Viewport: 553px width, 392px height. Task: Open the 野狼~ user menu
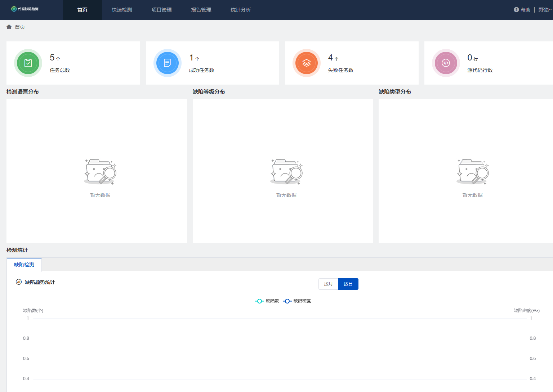545,10
